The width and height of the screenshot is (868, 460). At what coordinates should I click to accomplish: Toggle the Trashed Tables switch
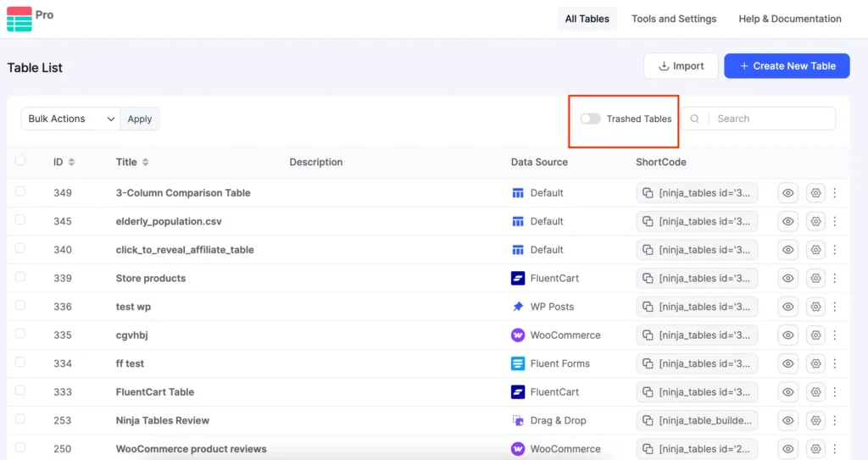(591, 119)
